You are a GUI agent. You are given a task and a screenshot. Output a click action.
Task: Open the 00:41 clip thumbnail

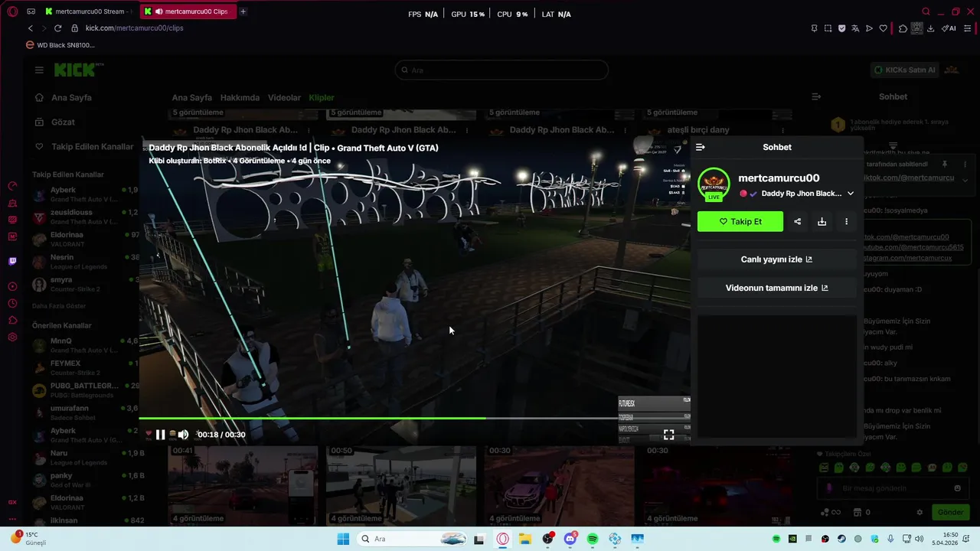click(243, 485)
